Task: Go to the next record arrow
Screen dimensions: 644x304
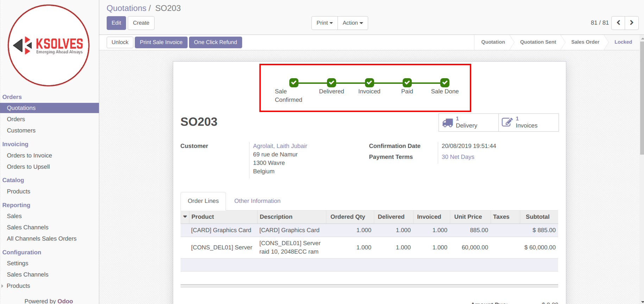Action: [632, 23]
